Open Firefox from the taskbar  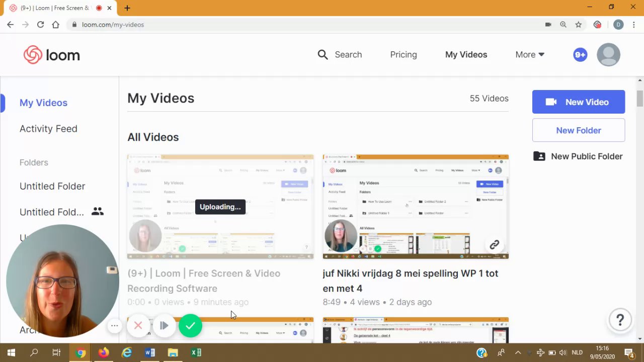pos(103,352)
